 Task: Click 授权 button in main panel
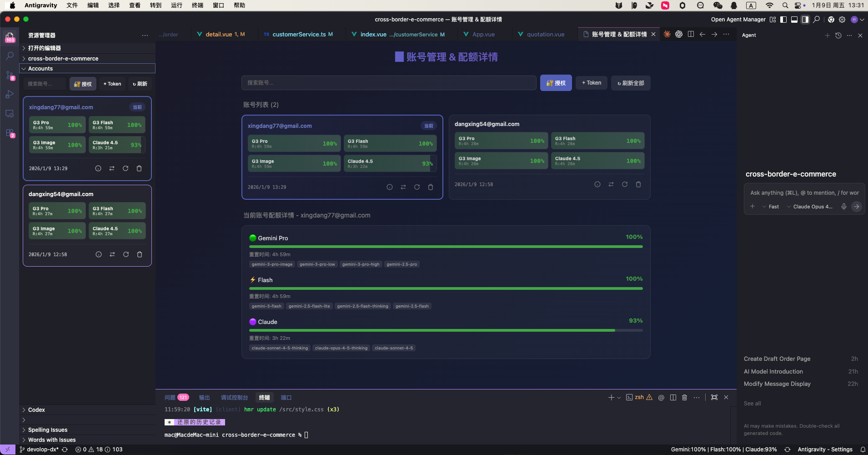coord(556,83)
